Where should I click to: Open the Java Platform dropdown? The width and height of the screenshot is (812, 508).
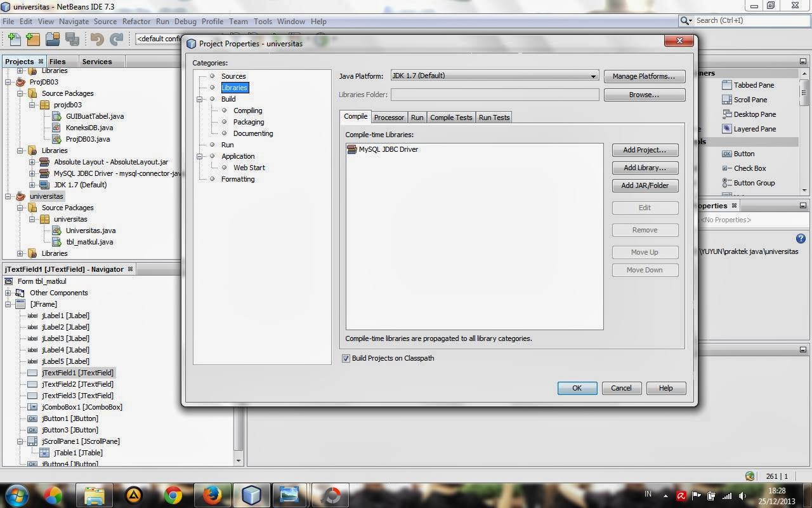(593, 76)
